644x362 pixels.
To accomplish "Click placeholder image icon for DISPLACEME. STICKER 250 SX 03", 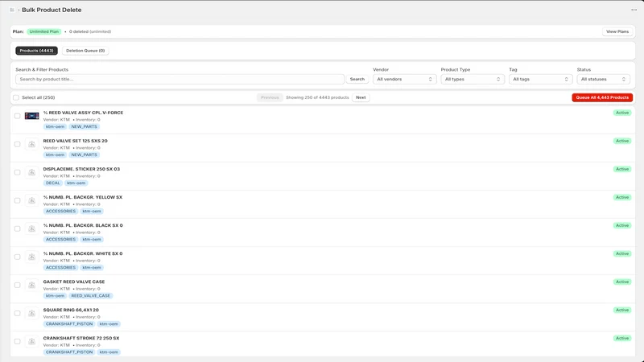I will (31, 172).
